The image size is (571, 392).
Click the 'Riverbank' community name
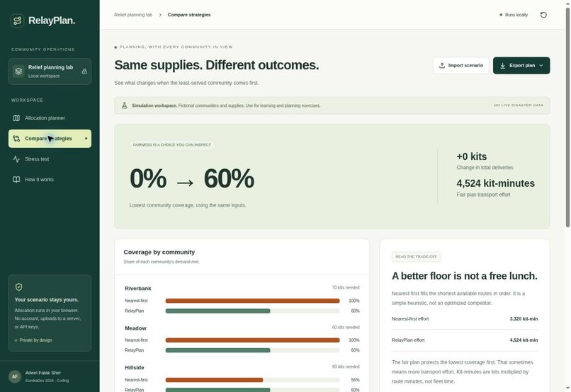(x=138, y=289)
